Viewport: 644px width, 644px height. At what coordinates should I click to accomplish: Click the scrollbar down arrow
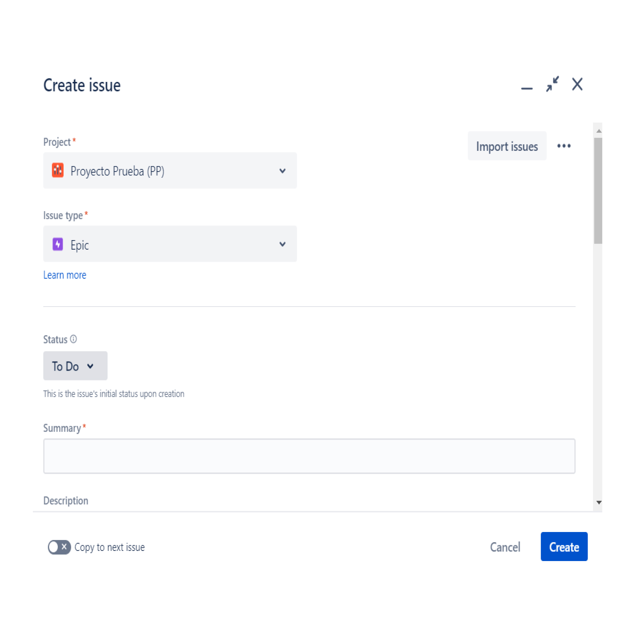[599, 502]
